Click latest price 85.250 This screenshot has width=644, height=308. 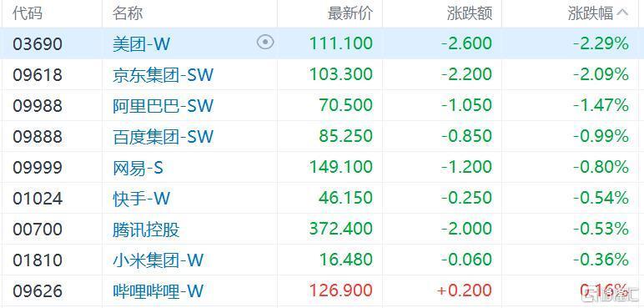click(346, 136)
